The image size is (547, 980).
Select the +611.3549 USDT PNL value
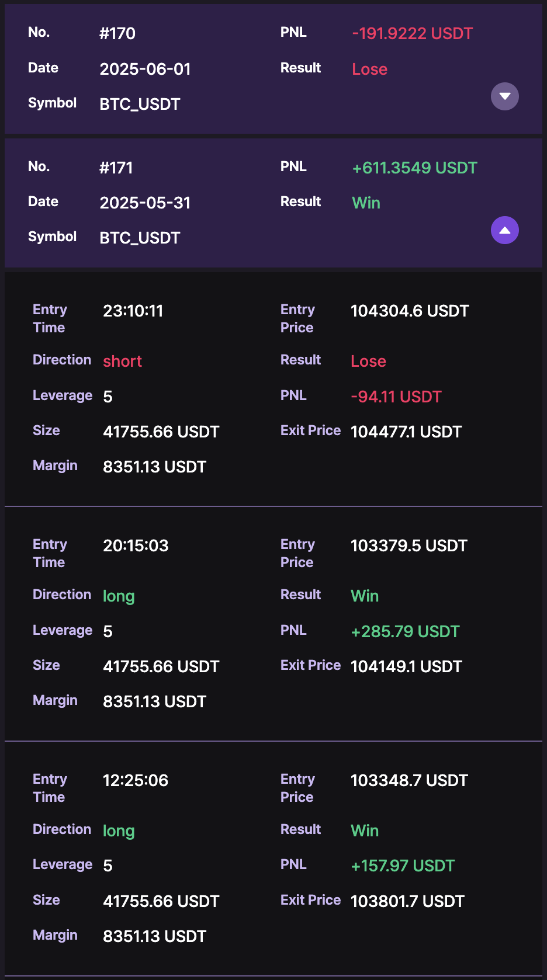click(x=414, y=168)
